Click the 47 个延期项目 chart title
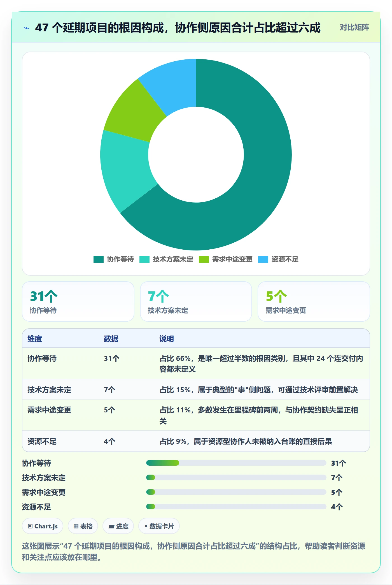 pyautogui.click(x=178, y=28)
